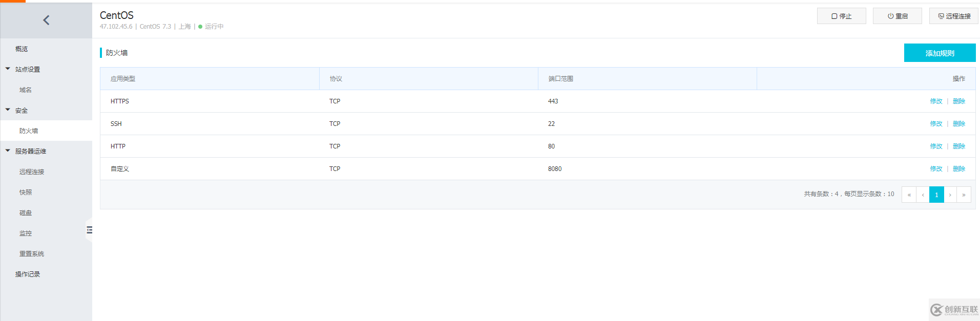Click the HTTPS row label
The image size is (980, 321).
click(120, 101)
